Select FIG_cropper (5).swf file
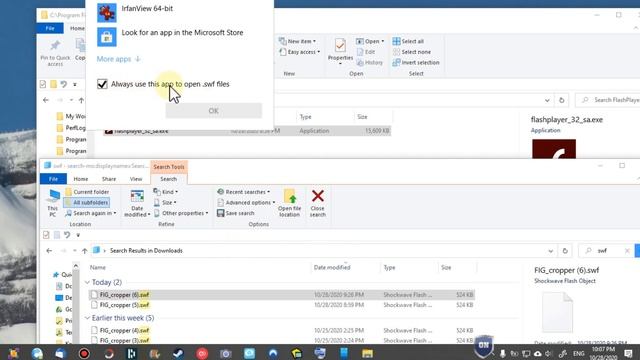 click(x=282, y=305)
